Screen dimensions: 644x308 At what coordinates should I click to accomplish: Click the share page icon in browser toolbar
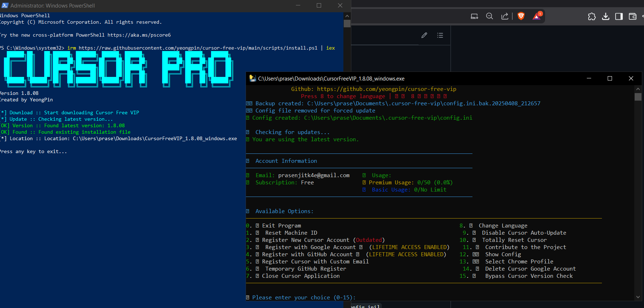505,16
